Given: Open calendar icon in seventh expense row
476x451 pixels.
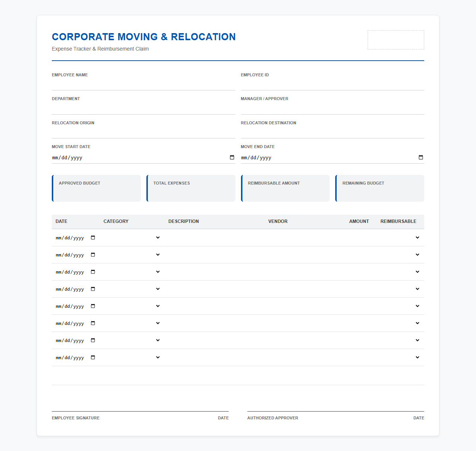Looking at the screenshot, I should coord(93,340).
